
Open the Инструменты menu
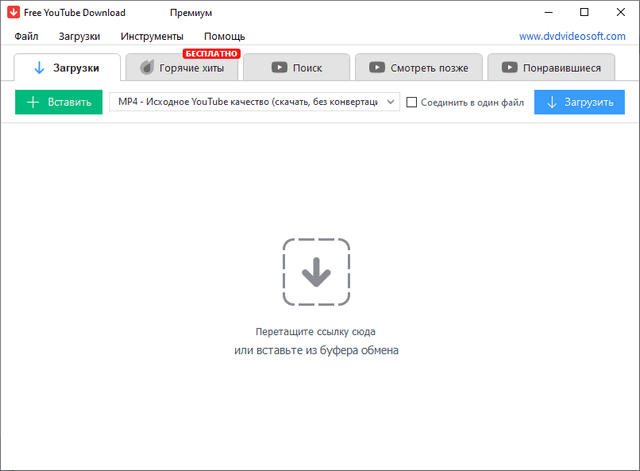pyautogui.click(x=152, y=36)
